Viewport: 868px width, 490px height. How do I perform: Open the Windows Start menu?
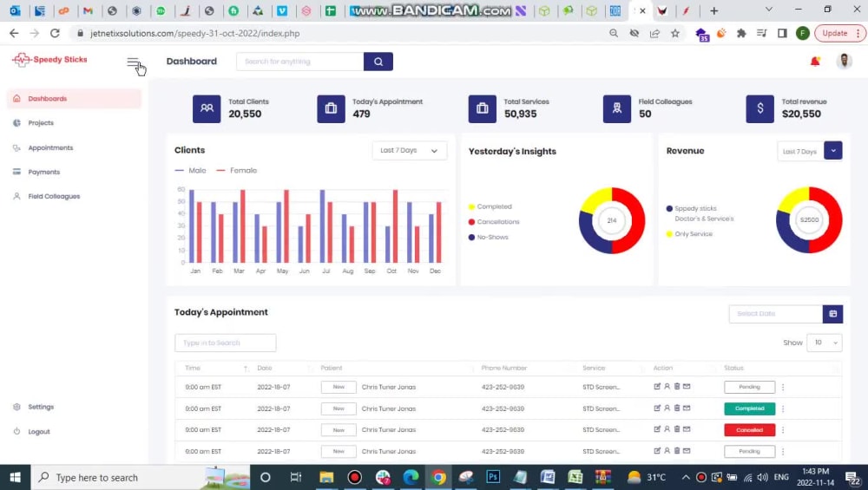coord(15,477)
